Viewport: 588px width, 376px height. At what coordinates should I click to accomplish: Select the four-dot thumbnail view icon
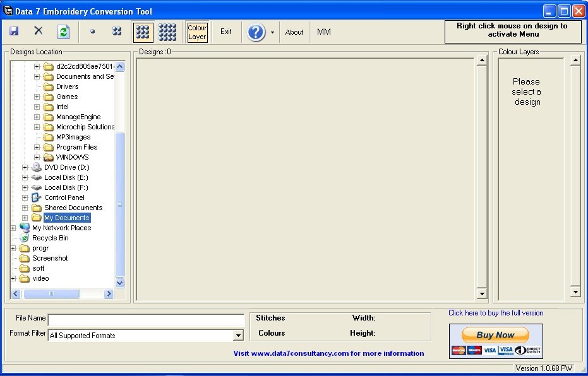117,31
